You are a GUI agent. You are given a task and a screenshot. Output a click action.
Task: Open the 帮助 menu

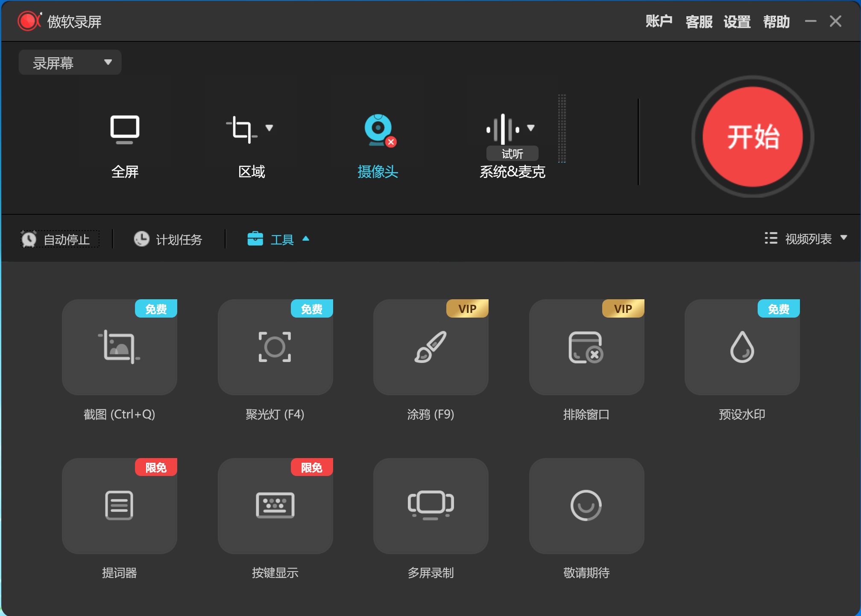pos(776,21)
